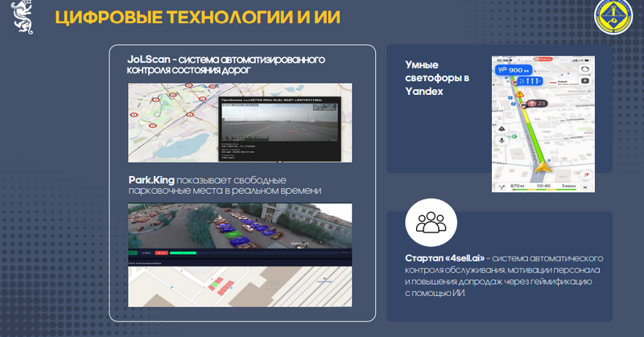Click the slide title ЦИФРОВЫЕ ТЕХНОЛОГИИ И ИИ
Image resolution: width=644 pixels, height=337 pixels.
click(x=196, y=18)
